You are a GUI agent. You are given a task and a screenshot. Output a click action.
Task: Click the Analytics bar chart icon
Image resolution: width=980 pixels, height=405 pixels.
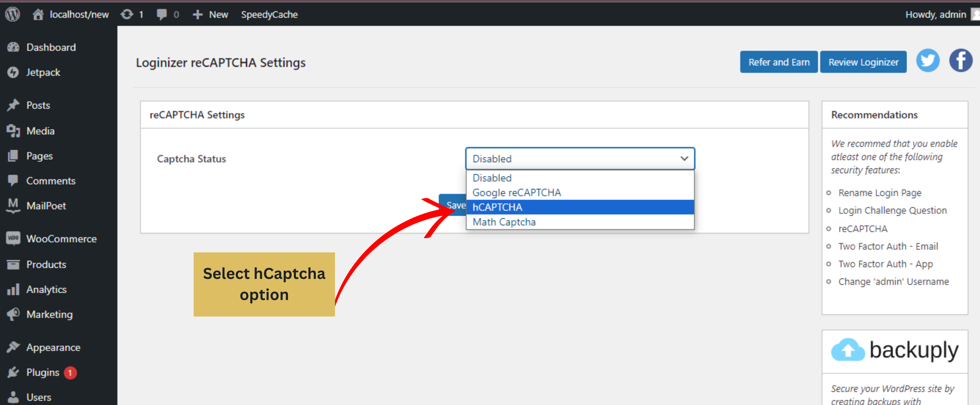13,289
